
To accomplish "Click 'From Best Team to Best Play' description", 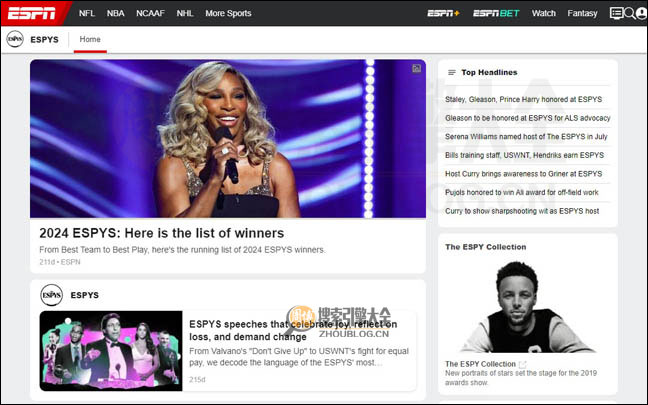I will point(182,250).
